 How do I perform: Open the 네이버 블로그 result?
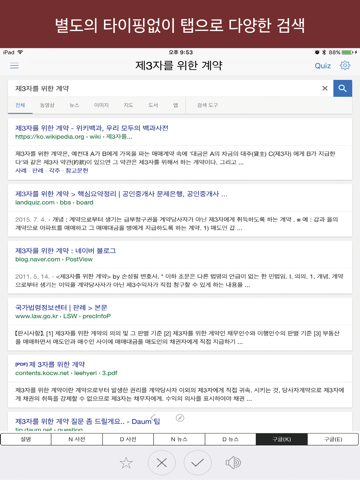[65, 251]
